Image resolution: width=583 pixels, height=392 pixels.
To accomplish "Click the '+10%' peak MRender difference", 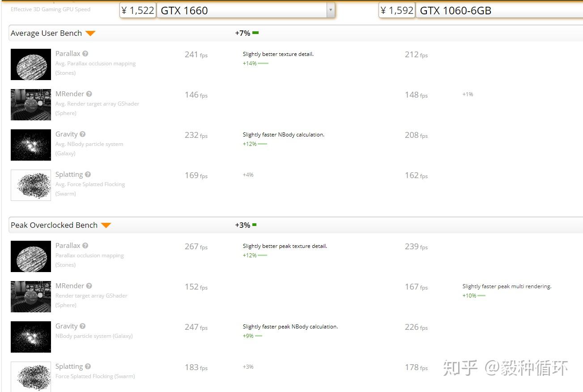I will tap(469, 296).
